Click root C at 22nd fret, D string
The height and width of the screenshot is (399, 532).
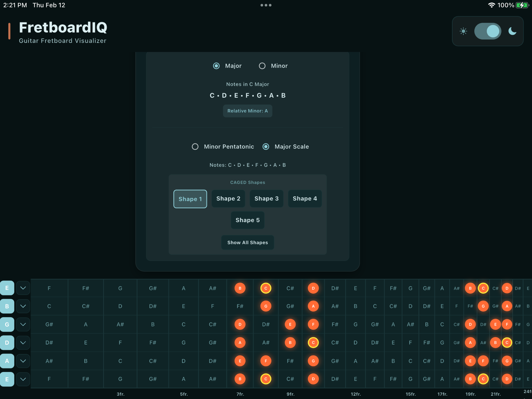point(507,343)
